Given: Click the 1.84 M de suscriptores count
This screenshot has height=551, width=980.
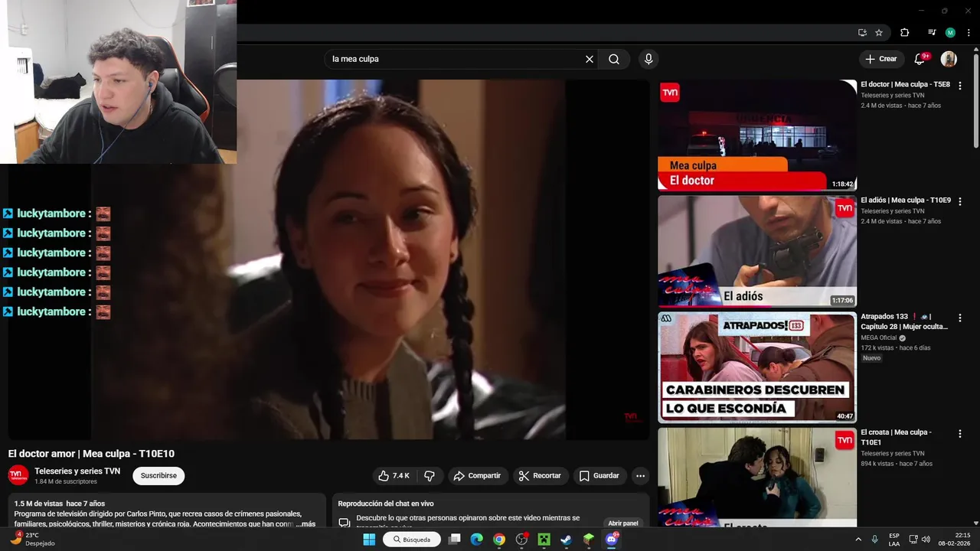Looking at the screenshot, I should (x=66, y=481).
